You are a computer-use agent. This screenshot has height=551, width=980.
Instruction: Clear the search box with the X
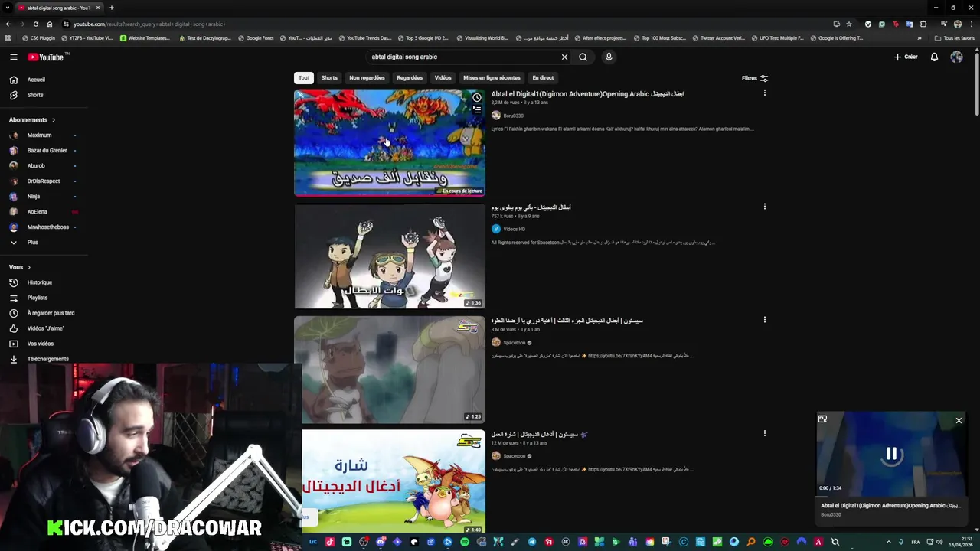point(564,57)
